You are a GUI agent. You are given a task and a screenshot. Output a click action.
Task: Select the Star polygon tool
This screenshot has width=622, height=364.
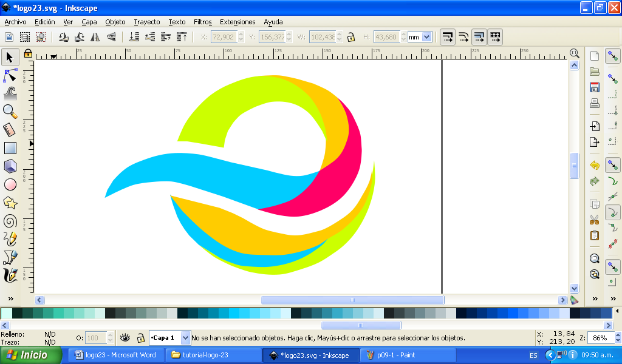coord(10,203)
